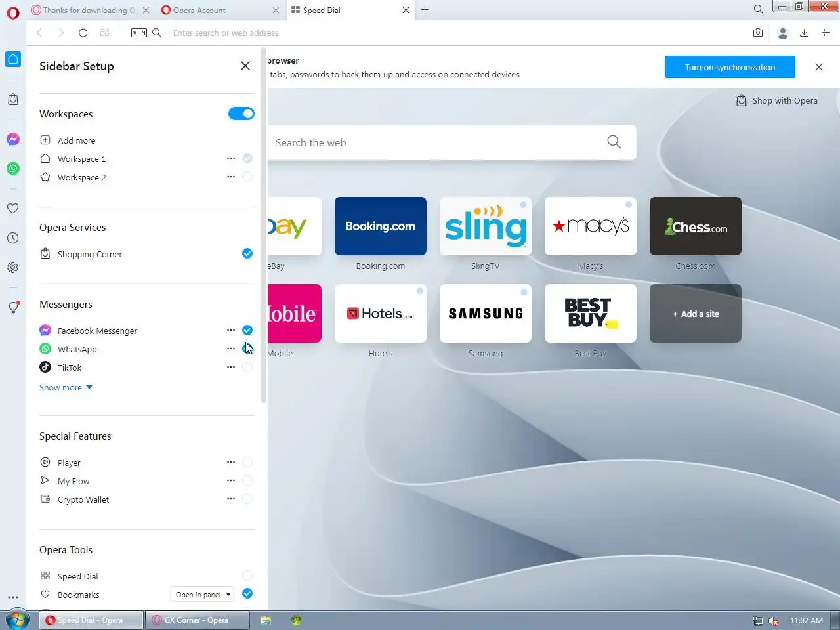Open the profile account icon
The height and width of the screenshot is (630, 840).
click(x=782, y=33)
